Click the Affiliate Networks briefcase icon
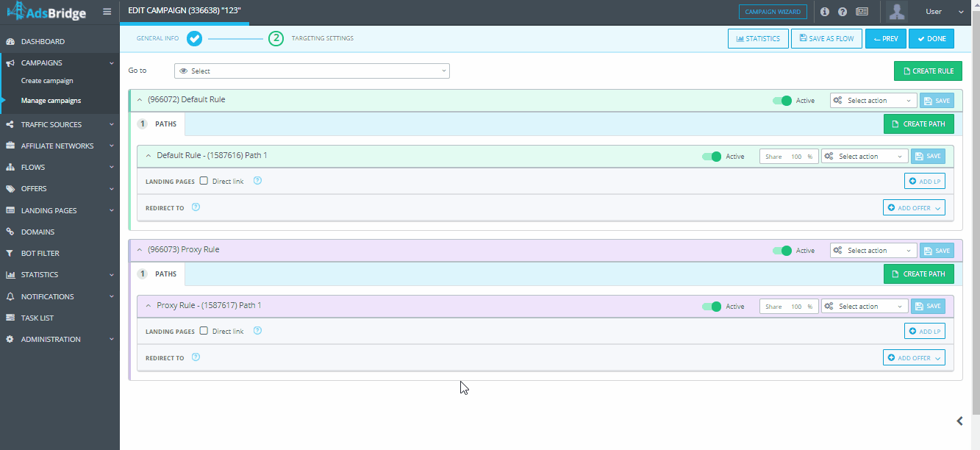Image resolution: width=980 pixels, height=450 pixels. 10,146
